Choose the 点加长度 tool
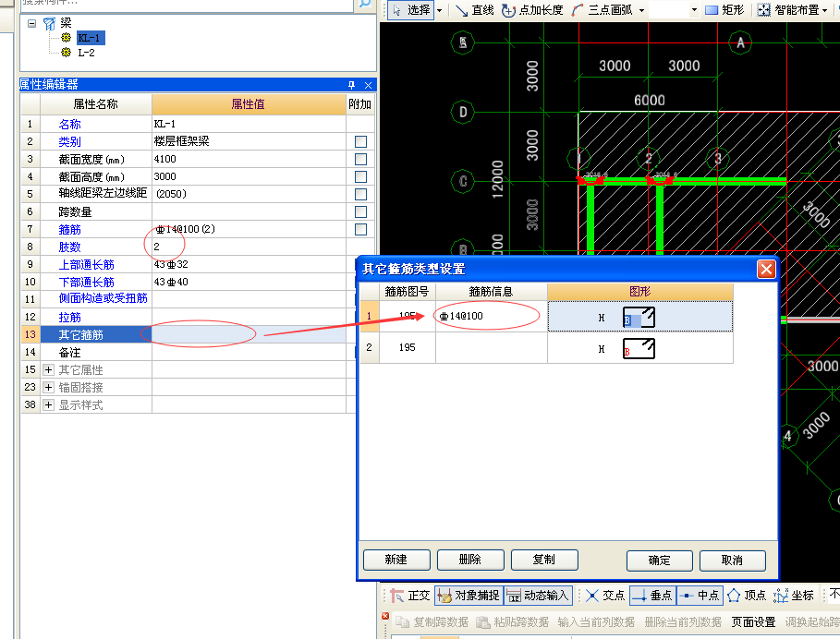This screenshot has height=639, width=840. coord(532,10)
